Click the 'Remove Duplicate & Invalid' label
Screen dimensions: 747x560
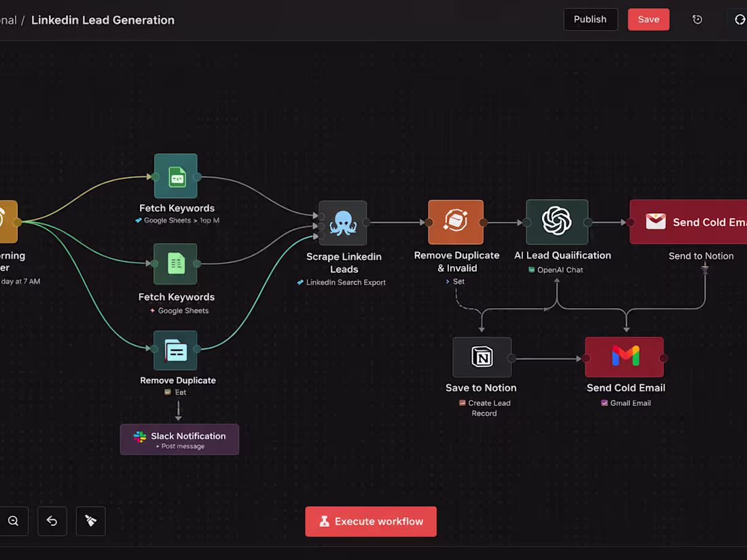pos(457,262)
